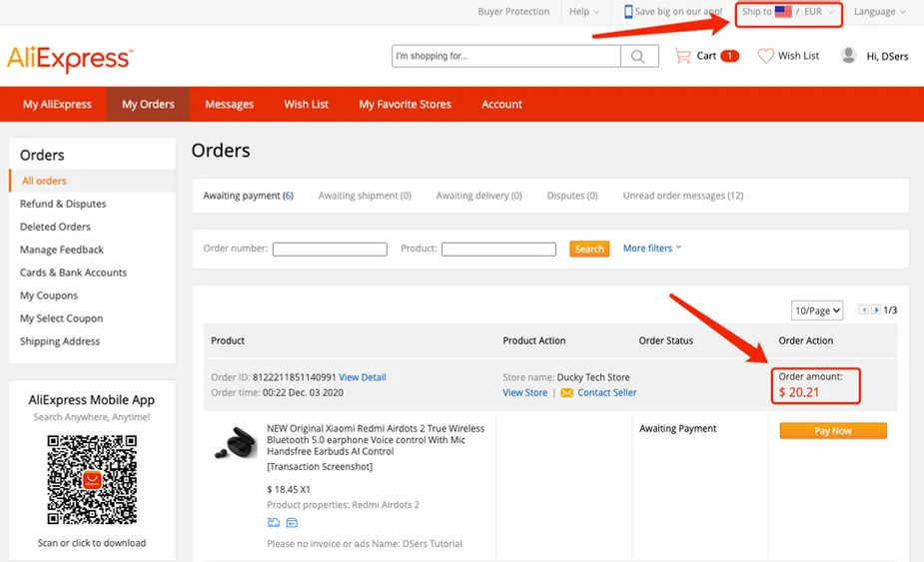Switch to Awaiting shipment tab
924x562 pixels.
(365, 196)
